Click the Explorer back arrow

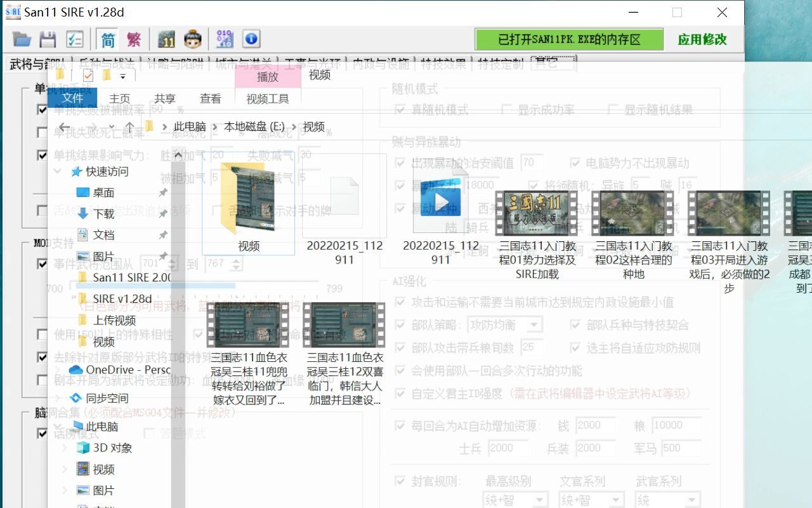click(64, 127)
